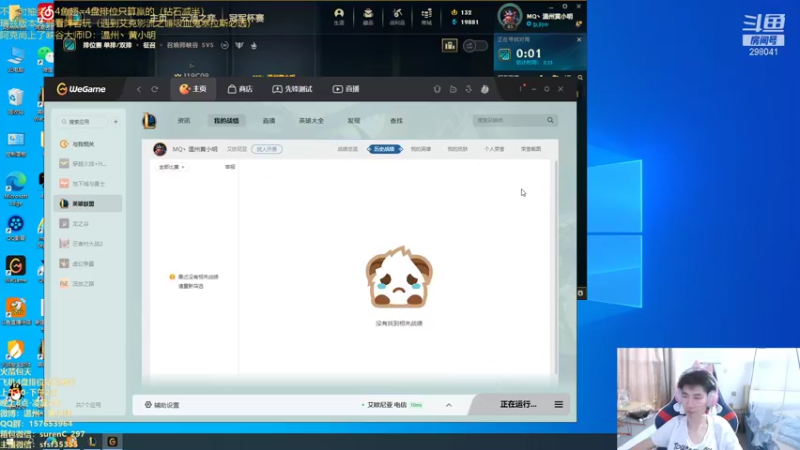This screenshot has height=450, width=800.
Task: Click the magnifier in the summoner search box
Action: [x=551, y=120]
